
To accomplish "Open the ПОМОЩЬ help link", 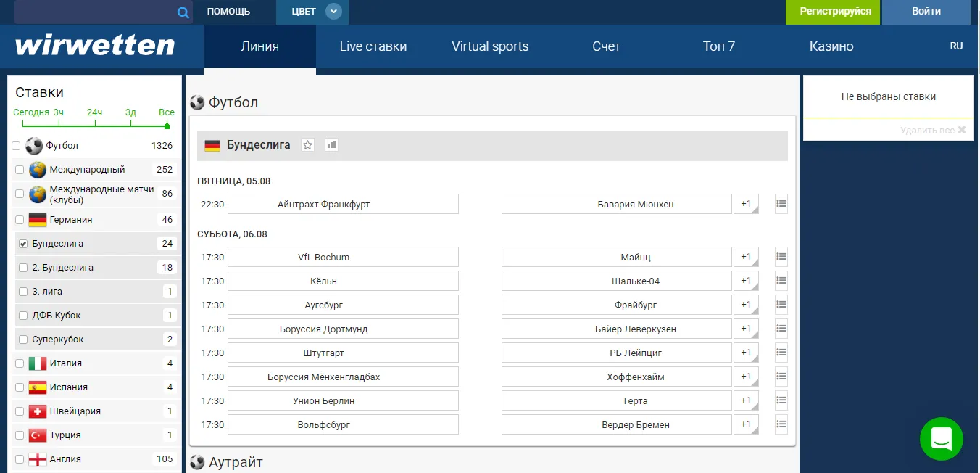I will pyautogui.click(x=228, y=12).
